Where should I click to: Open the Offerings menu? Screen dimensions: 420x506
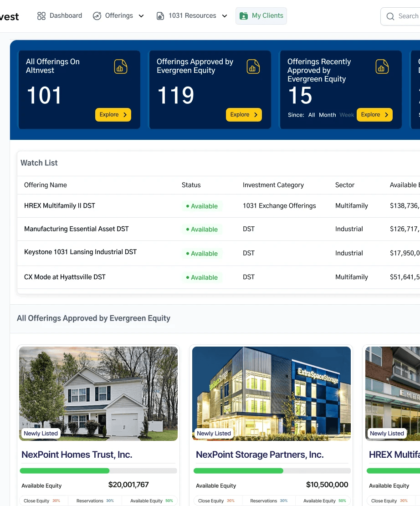(118, 16)
